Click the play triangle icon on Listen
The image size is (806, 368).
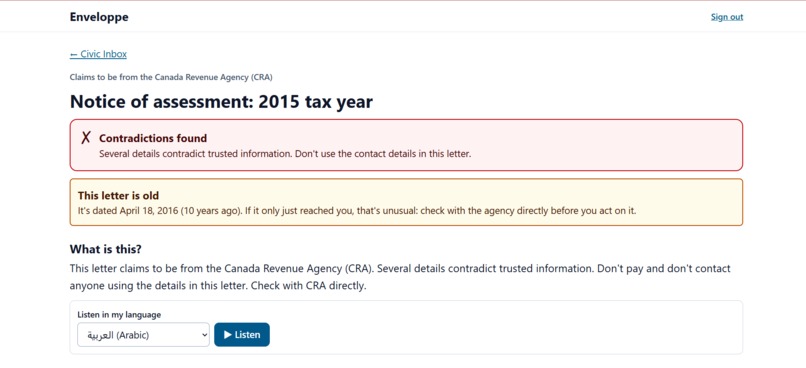coord(228,335)
